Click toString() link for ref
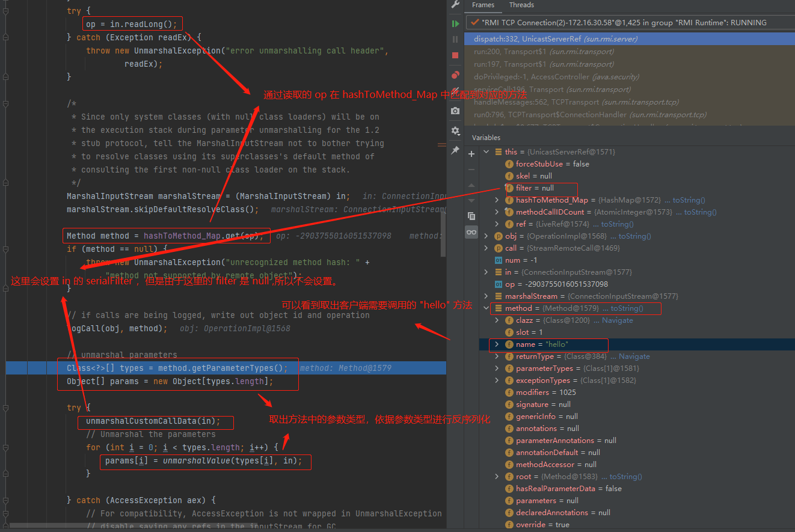 (x=618, y=224)
